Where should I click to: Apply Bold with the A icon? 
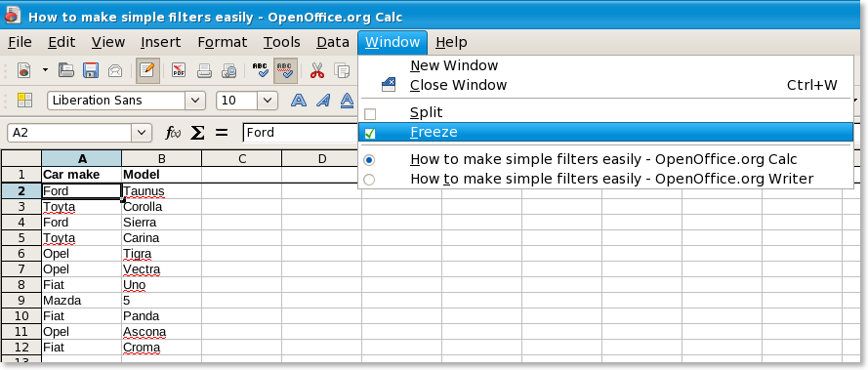click(x=299, y=101)
